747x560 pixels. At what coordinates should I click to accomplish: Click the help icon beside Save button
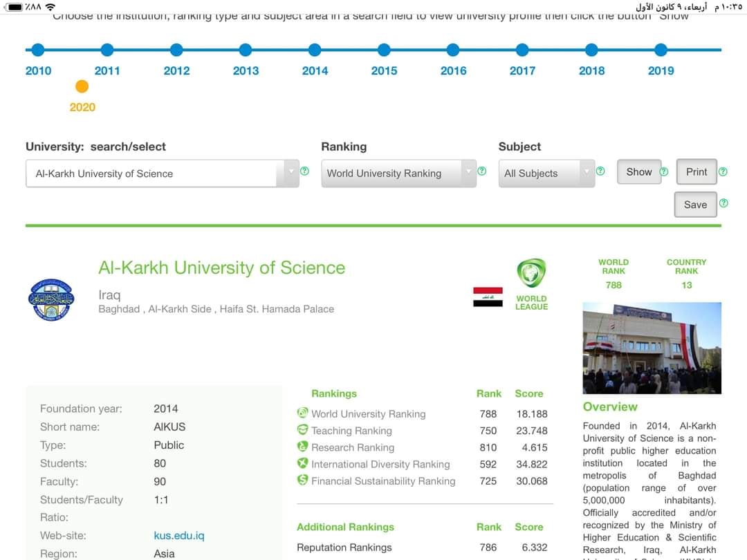(x=723, y=203)
